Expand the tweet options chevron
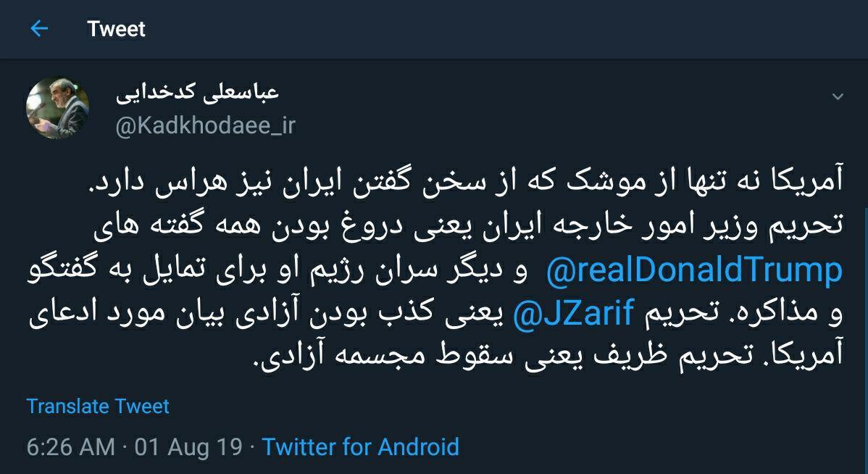Viewport: 868px width, 474px height. (838, 97)
